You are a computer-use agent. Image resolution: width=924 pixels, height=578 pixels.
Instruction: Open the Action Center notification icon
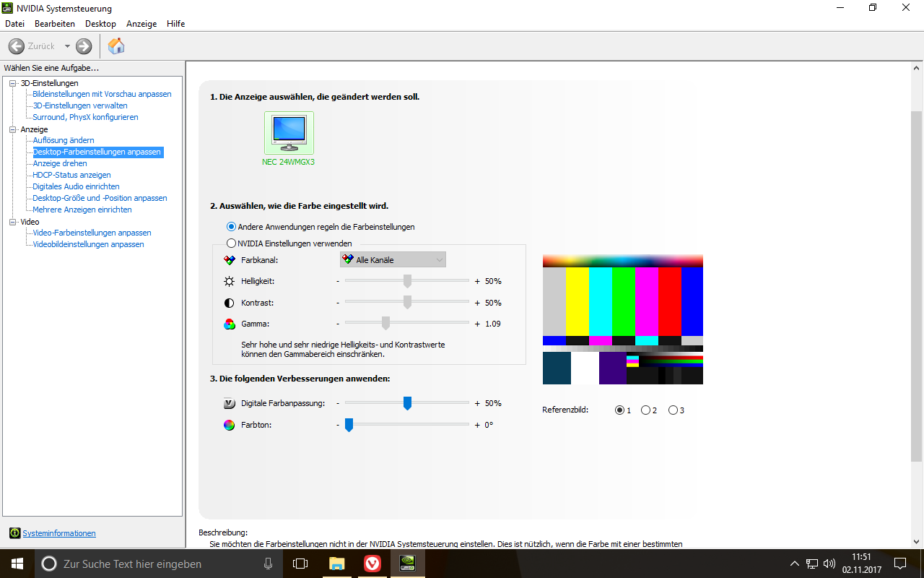click(900, 564)
